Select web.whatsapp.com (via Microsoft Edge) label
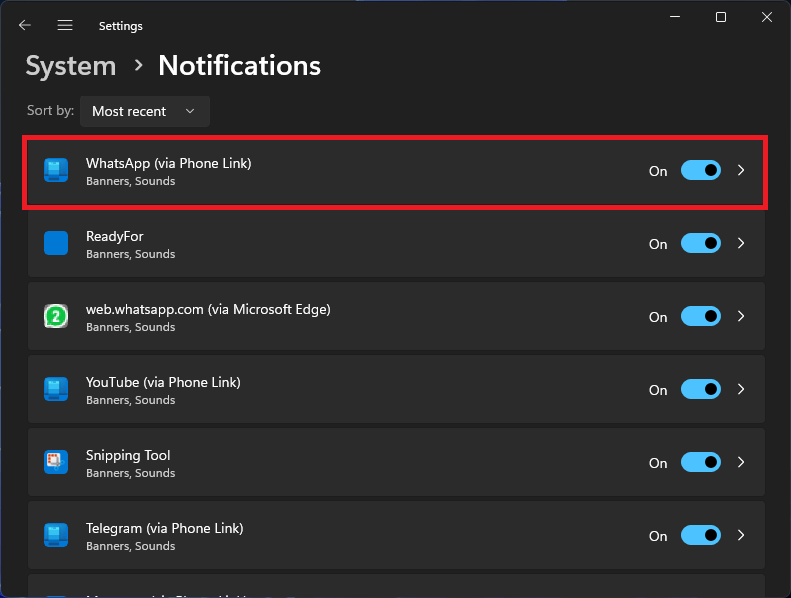 pos(208,309)
